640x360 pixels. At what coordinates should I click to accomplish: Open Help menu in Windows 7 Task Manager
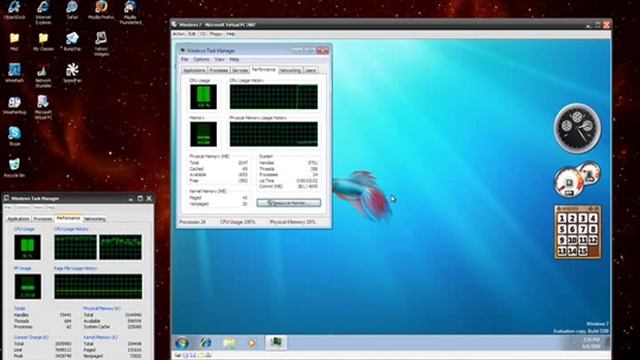coord(234,60)
